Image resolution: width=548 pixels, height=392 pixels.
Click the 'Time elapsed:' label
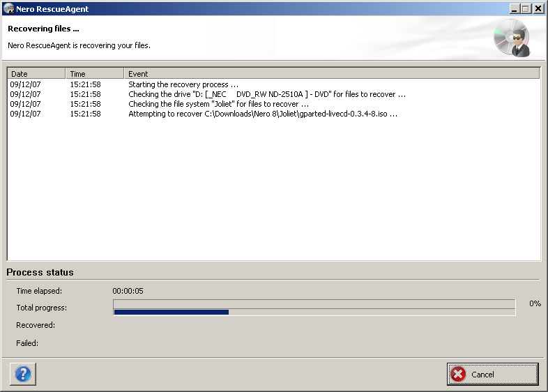[x=39, y=291]
